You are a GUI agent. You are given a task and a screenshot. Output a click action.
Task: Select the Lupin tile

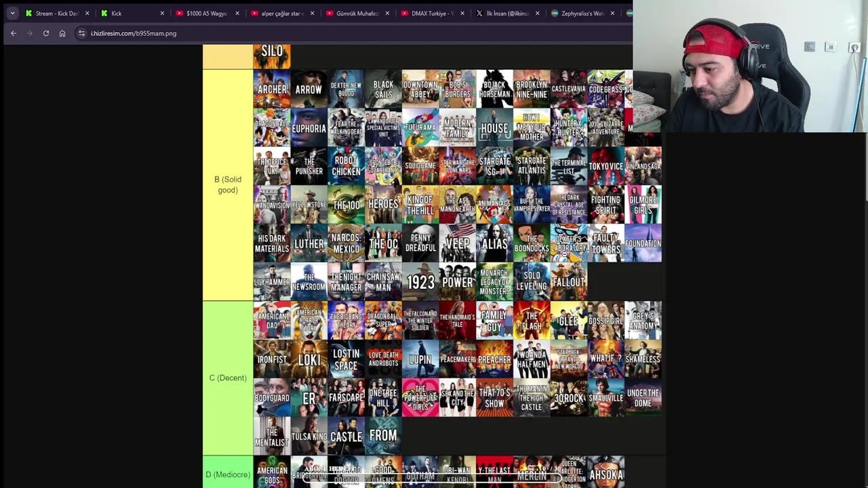[x=420, y=359]
